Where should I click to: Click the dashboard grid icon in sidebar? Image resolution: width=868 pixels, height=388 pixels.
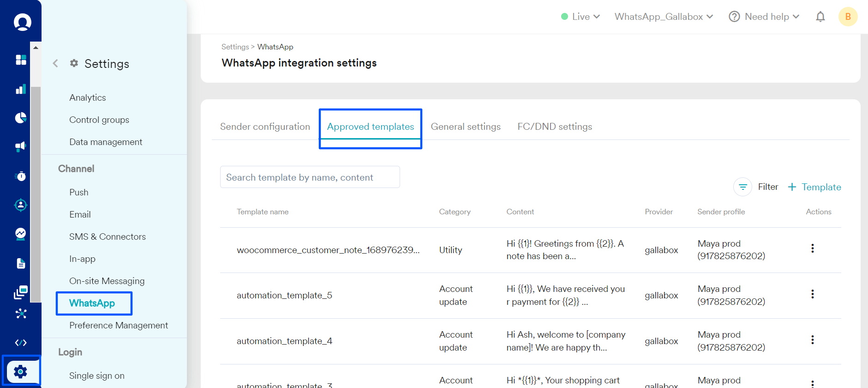click(x=21, y=60)
